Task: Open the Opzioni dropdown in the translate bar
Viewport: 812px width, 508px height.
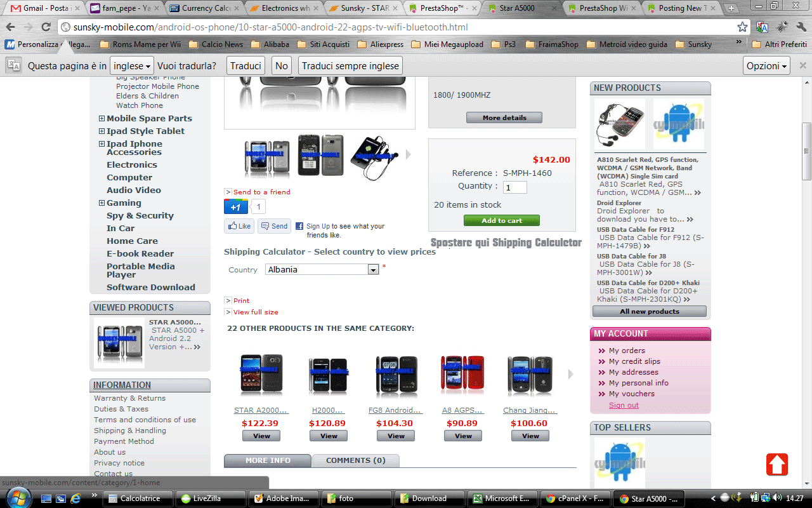Action: (767, 65)
